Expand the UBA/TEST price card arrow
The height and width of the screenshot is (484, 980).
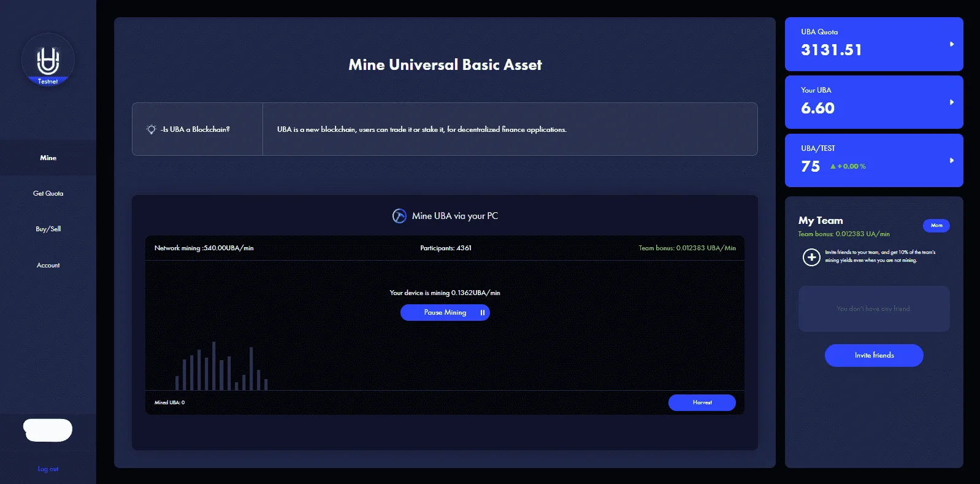[x=952, y=161]
